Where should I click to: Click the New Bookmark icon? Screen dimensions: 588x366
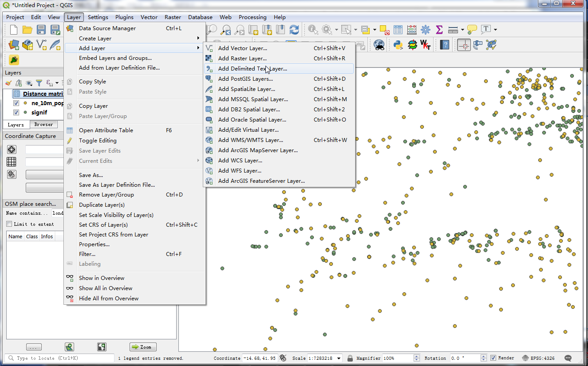(x=267, y=30)
